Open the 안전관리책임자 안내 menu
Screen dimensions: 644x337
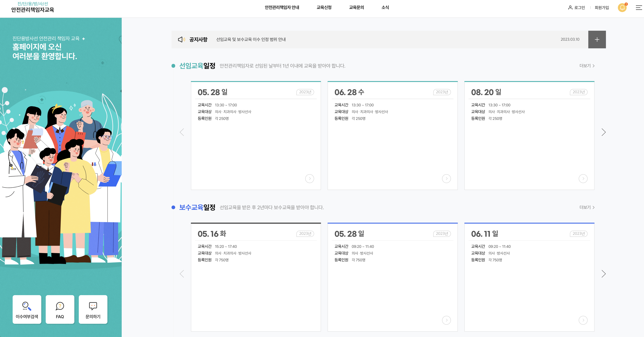coord(282,7)
